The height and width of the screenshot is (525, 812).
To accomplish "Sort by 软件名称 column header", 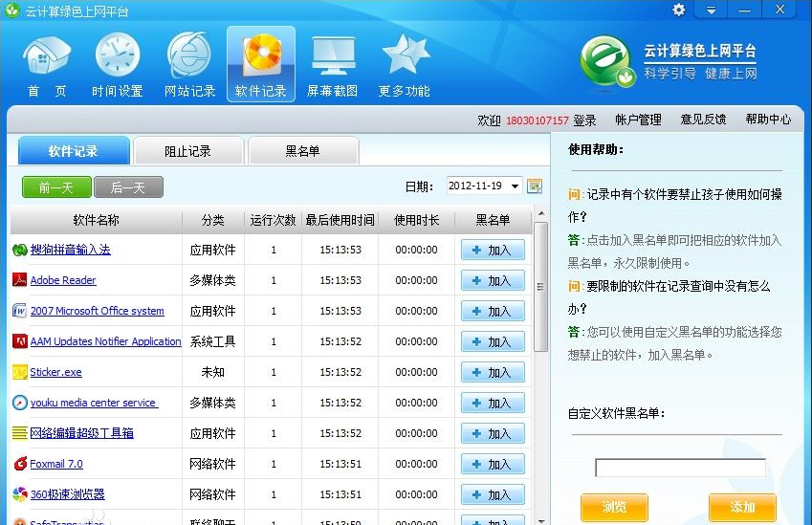I will 97,220.
